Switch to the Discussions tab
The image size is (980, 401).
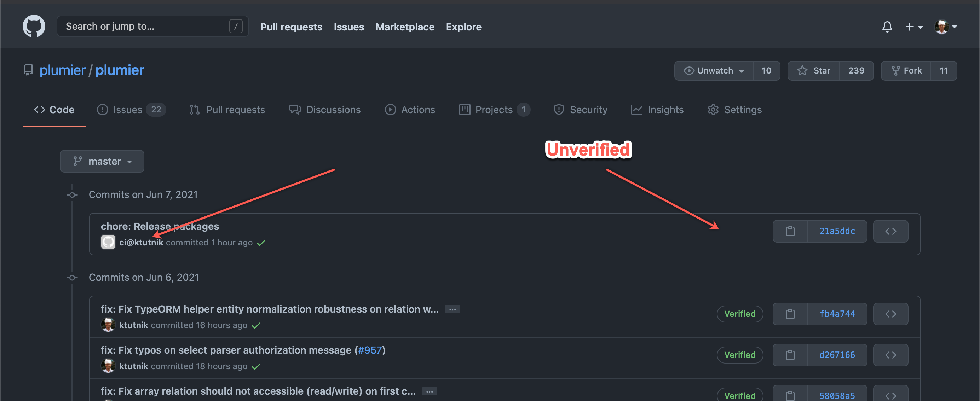[333, 110]
